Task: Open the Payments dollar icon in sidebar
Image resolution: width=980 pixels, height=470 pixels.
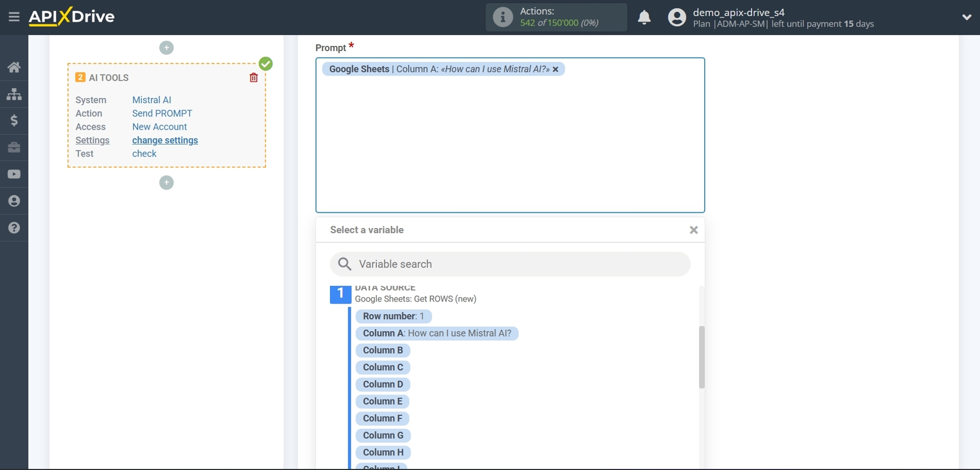Action: point(14,120)
